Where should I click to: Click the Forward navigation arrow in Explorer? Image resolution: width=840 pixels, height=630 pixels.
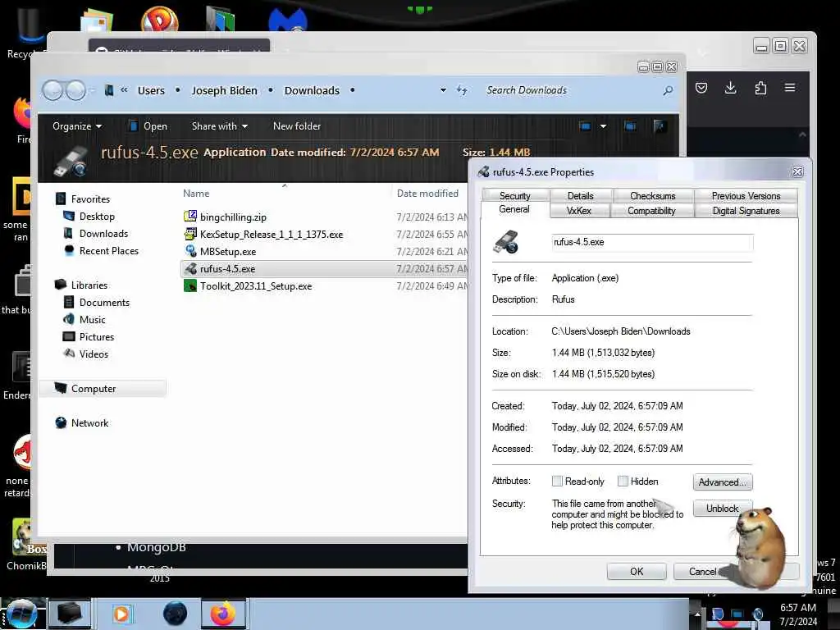coord(75,90)
